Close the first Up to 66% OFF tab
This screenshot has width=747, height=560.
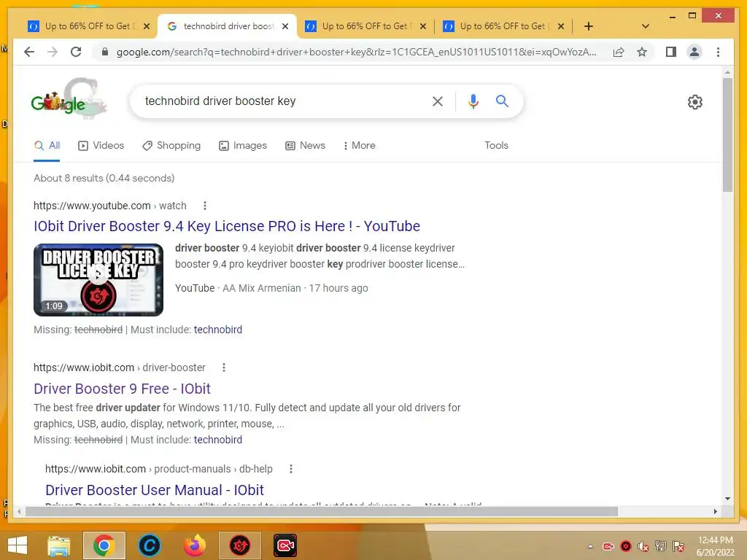pos(147,26)
